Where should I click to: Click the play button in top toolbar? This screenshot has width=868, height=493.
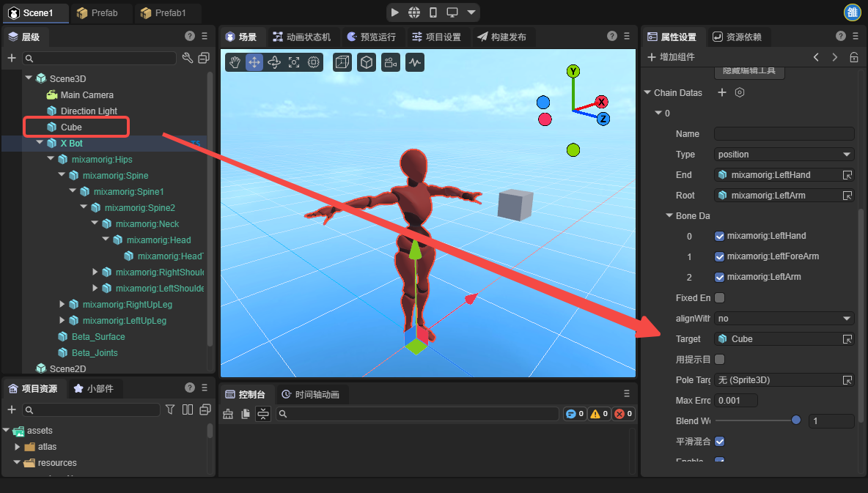[x=395, y=12]
